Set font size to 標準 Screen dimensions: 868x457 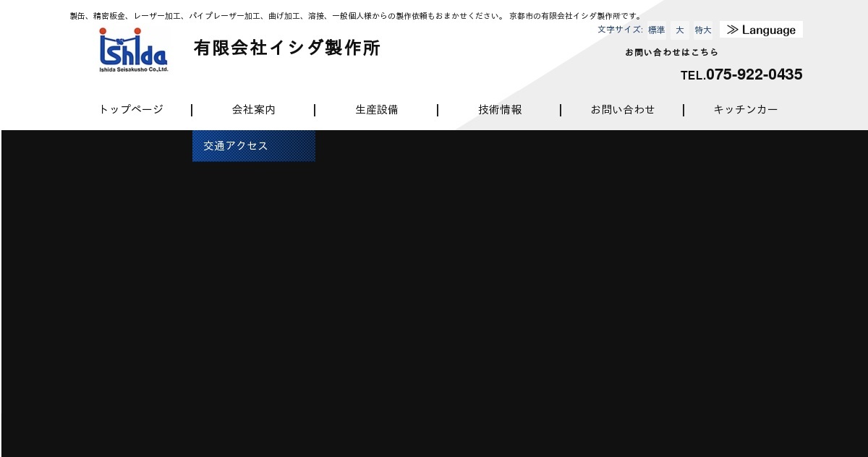click(x=656, y=30)
